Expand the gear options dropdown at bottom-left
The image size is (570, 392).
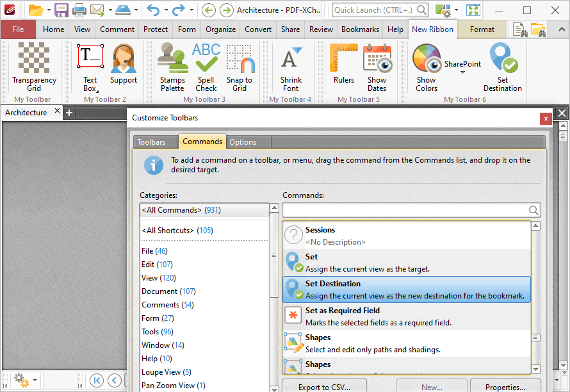pos(35,380)
